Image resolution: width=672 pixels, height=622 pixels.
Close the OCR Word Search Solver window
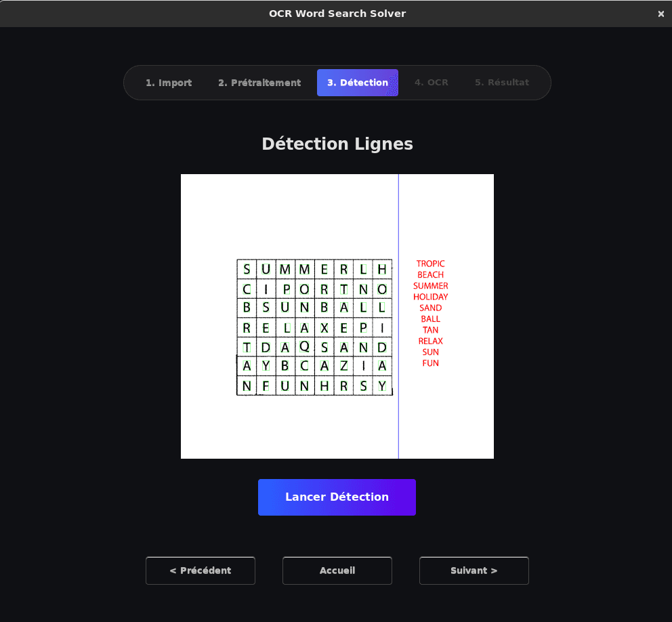coord(660,14)
